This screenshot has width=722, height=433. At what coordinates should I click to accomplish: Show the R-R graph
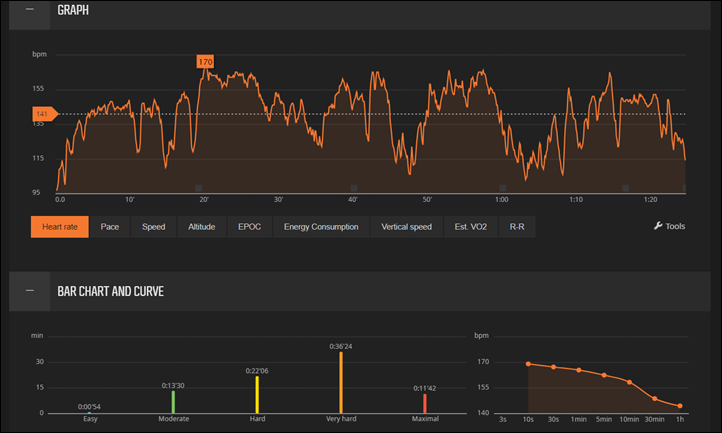pos(517,227)
